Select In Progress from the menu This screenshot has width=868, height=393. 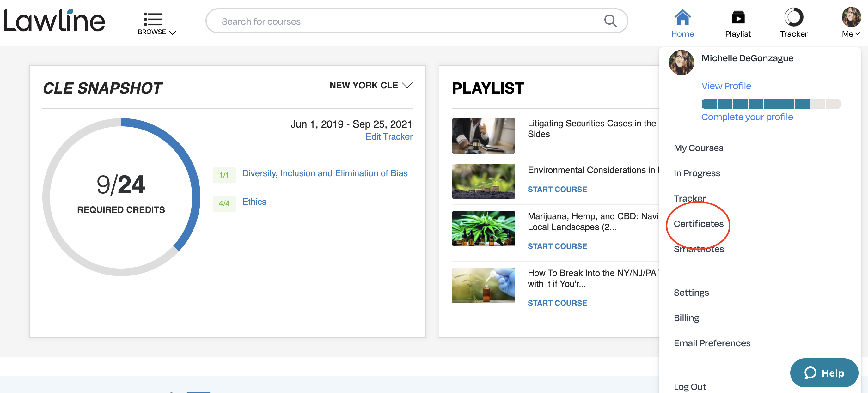coord(697,173)
